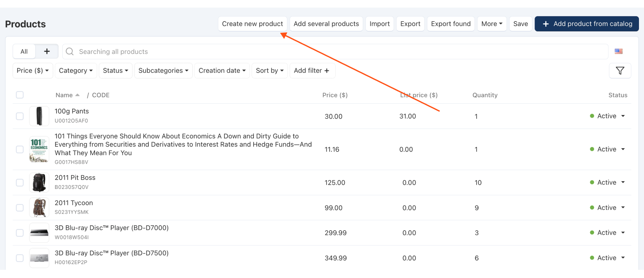Open the BD-D7000 Blu-ray player thumbnail
644x278 pixels.
pos(39,233)
